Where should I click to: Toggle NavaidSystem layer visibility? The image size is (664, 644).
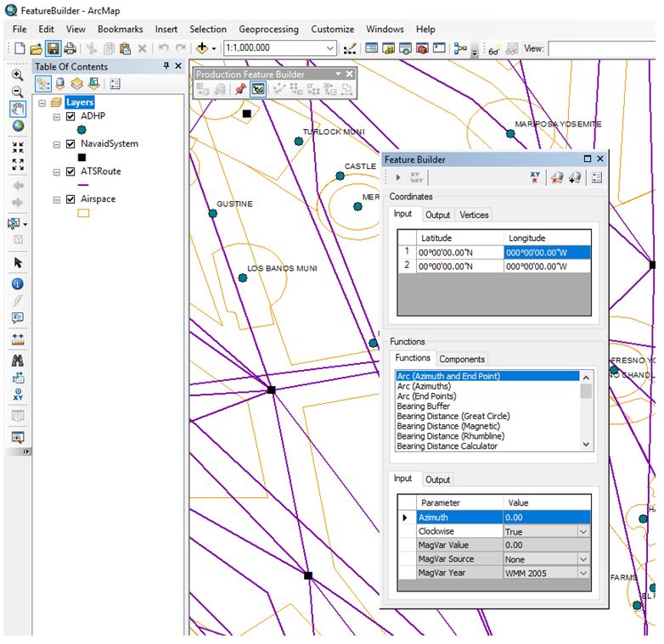click(x=70, y=144)
